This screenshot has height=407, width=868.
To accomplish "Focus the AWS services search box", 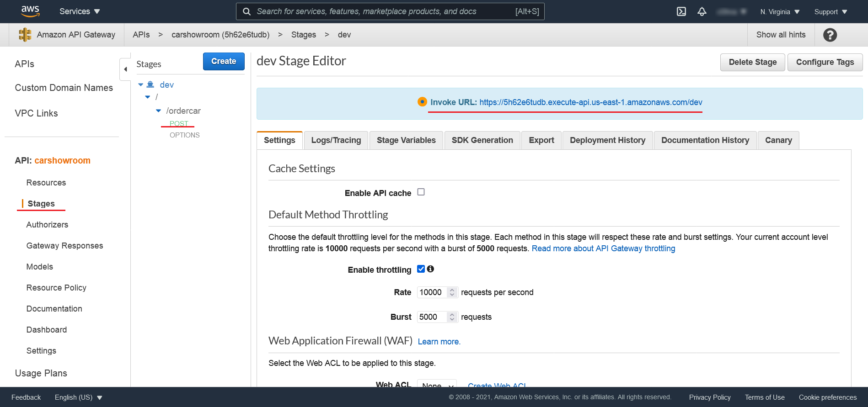I will 390,11.
